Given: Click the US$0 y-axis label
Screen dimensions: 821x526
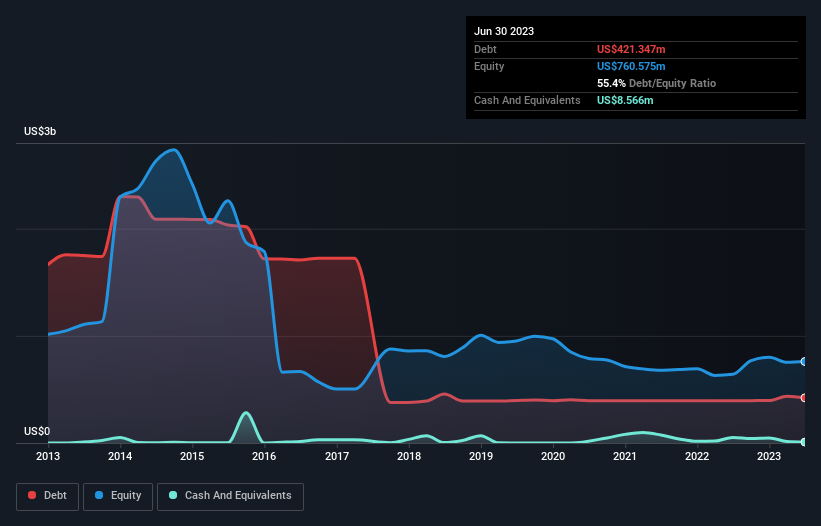Looking at the screenshot, I should coord(37,431).
